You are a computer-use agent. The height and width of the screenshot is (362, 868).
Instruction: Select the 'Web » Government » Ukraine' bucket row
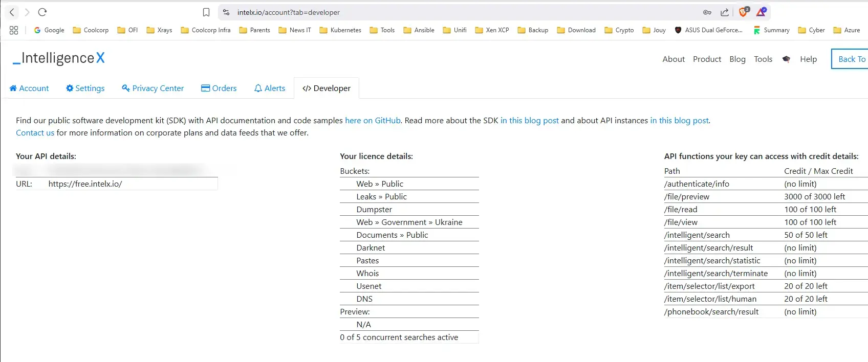coord(409,222)
